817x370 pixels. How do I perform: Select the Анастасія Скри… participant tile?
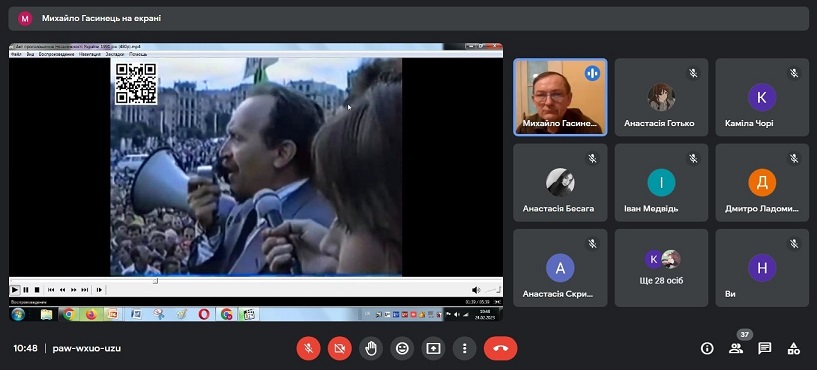[x=560, y=268]
